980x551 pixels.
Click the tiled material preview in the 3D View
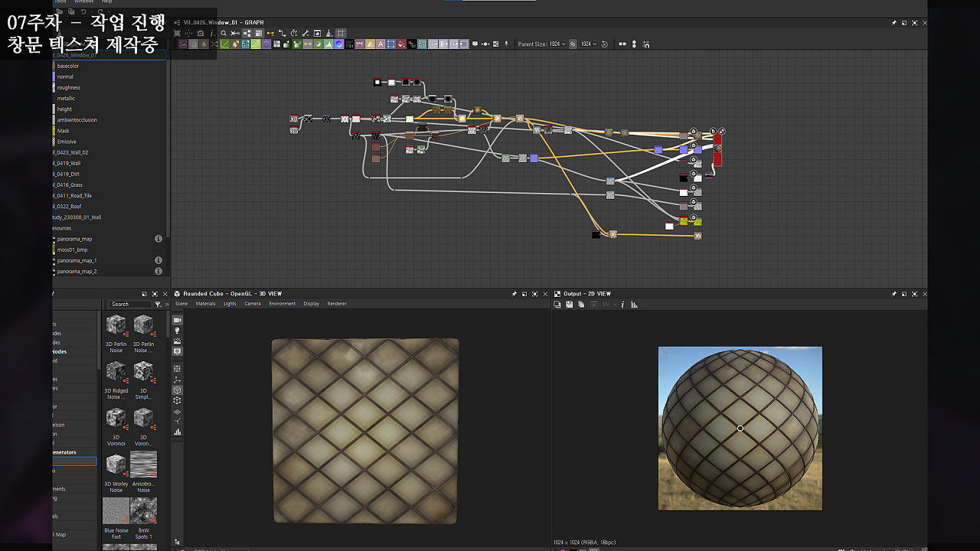point(365,432)
